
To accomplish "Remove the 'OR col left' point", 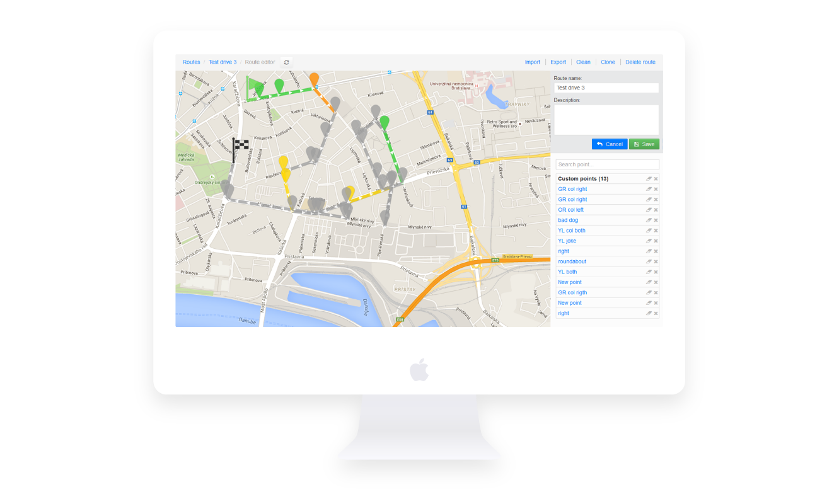I will click(656, 210).
